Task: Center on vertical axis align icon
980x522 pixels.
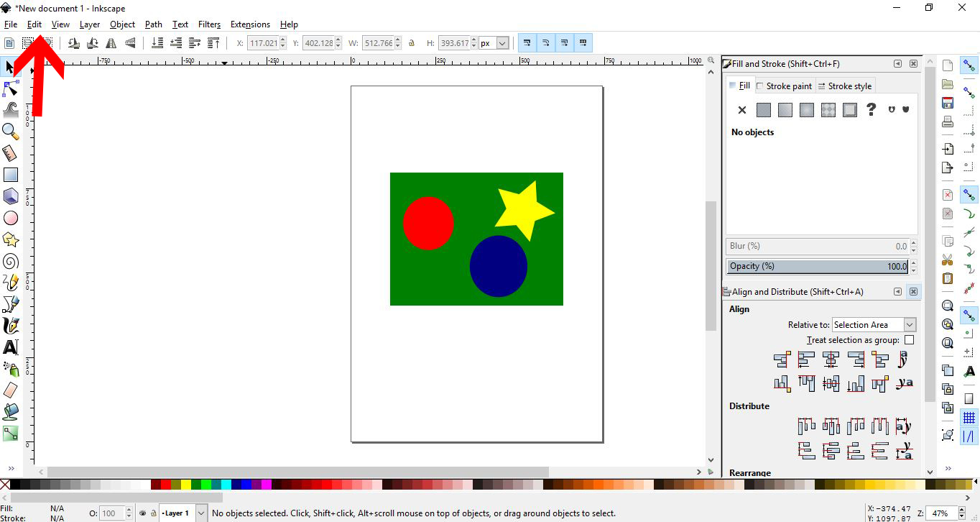Action: pos(831,359)
